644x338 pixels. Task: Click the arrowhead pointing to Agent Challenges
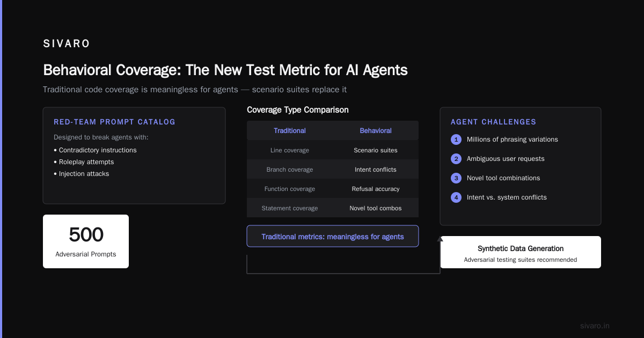(x=440, y=239)
